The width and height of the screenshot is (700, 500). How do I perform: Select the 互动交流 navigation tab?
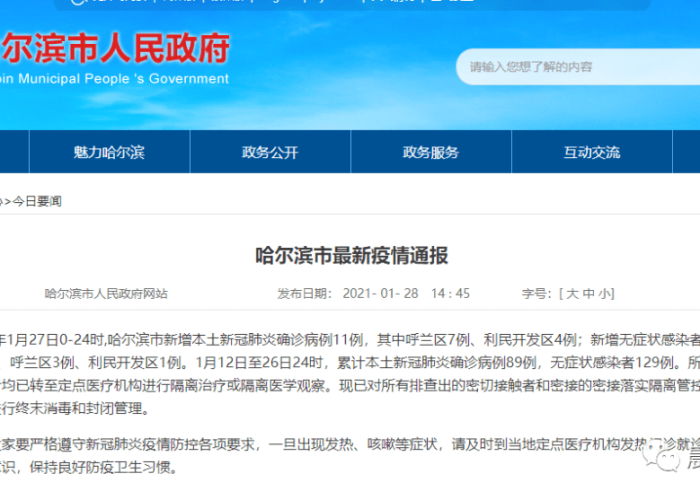(591, 152)
